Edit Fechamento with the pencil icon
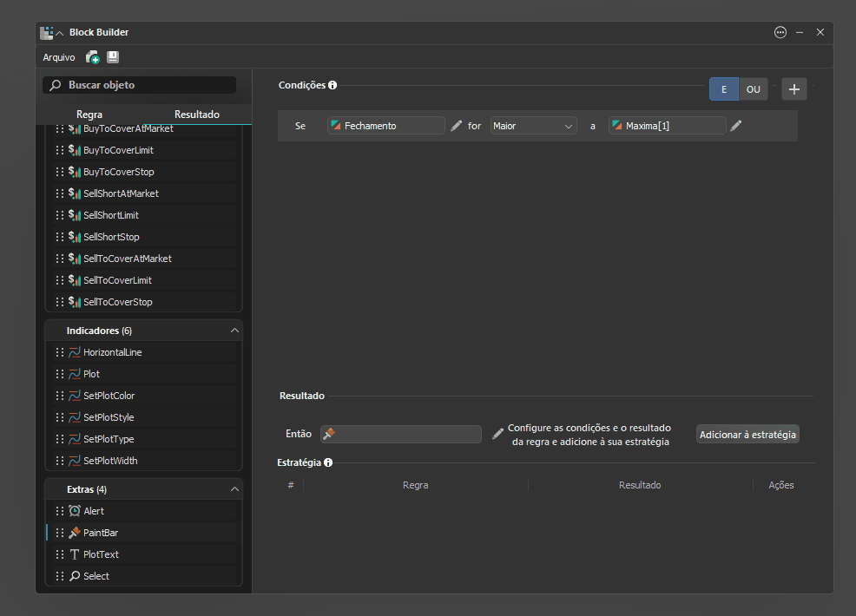This screenshot has width=856, height=616. [x=457, y=126]
